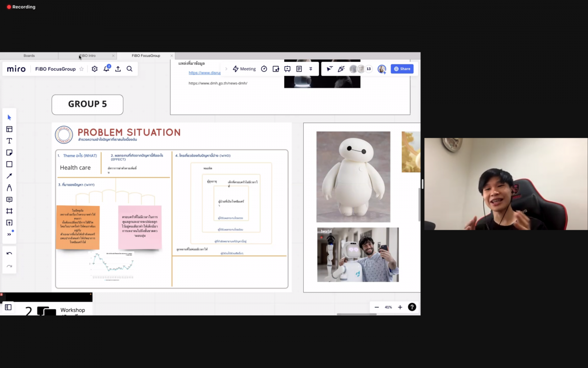This screenshot has width=588, height=368.
Task: Open your profile avatar
Action: click(382, 69)
